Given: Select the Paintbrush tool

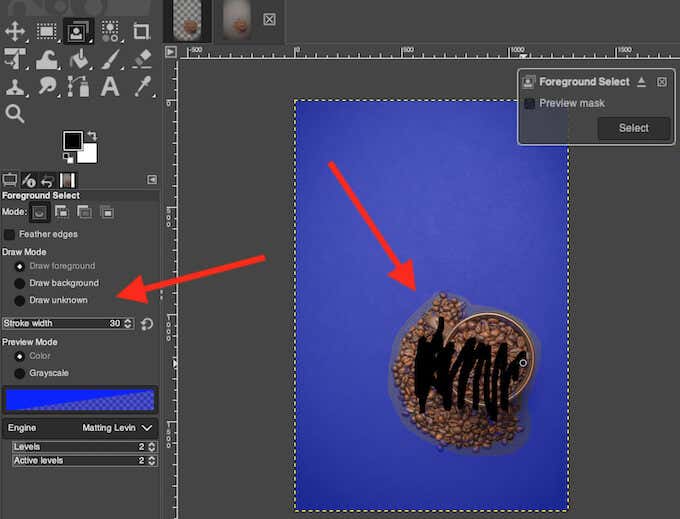Looking at the screenshot, I should pos(110,59).
